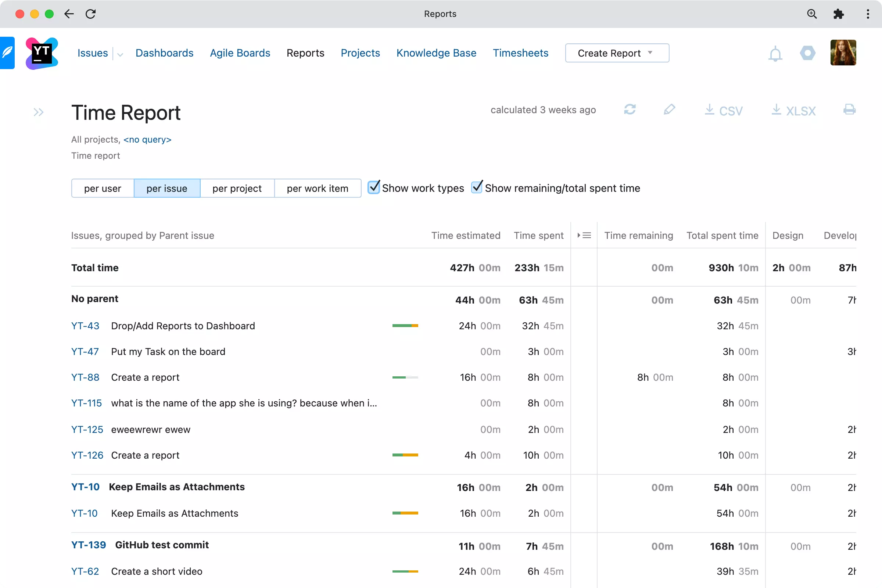Select the per work item tab
Image resolution: width=882 pixels, height=588 pixels.
coord(318,188)
